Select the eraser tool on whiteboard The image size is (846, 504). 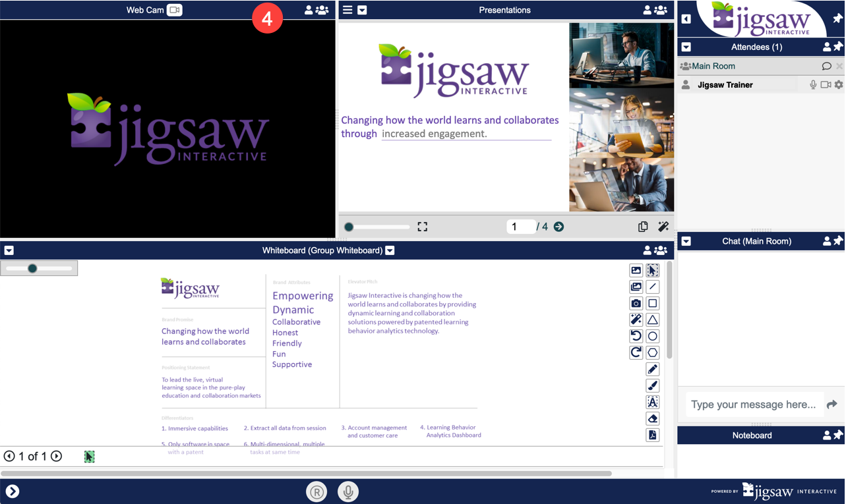point(652,418)
